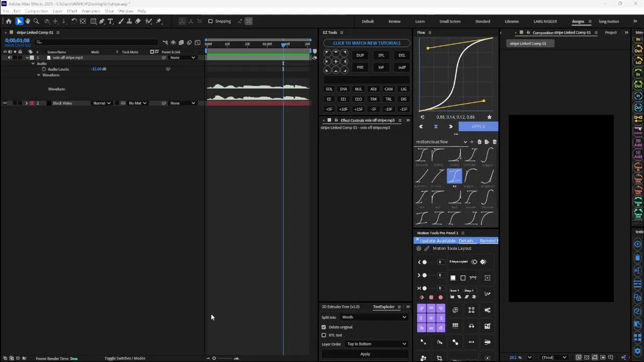
Task: Hide the Black Video layer eye
Action: coord(5,103)
